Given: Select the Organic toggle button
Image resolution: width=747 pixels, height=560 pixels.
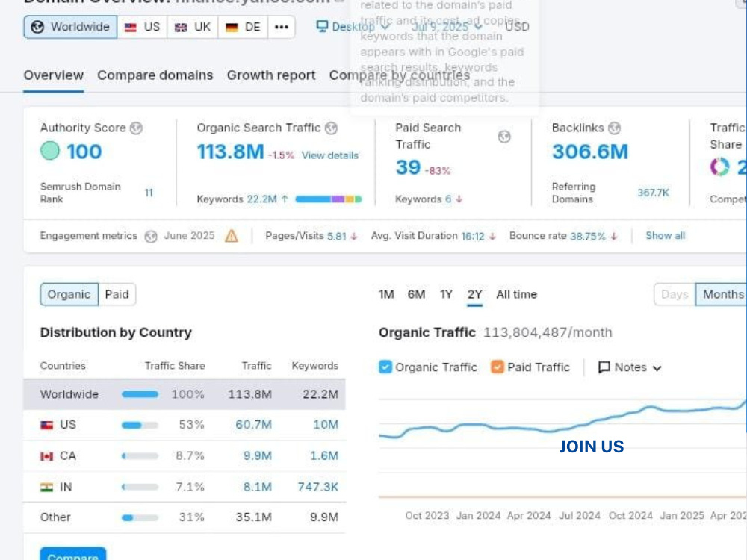Looking at the screenshot, I should [x=69, y=294].
